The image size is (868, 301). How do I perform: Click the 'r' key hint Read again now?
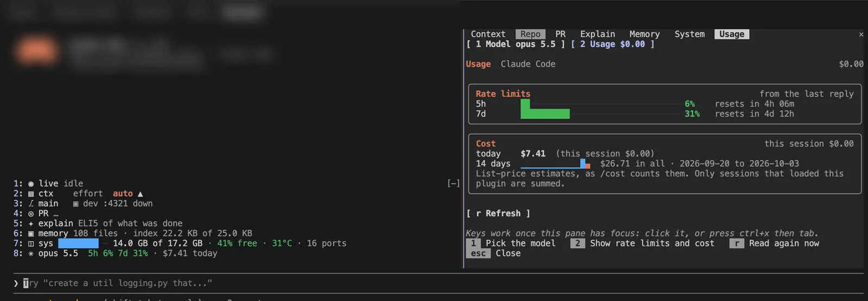736,243
